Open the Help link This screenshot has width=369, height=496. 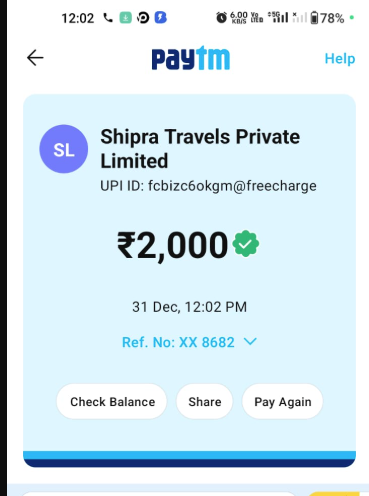tap(340, 58)
